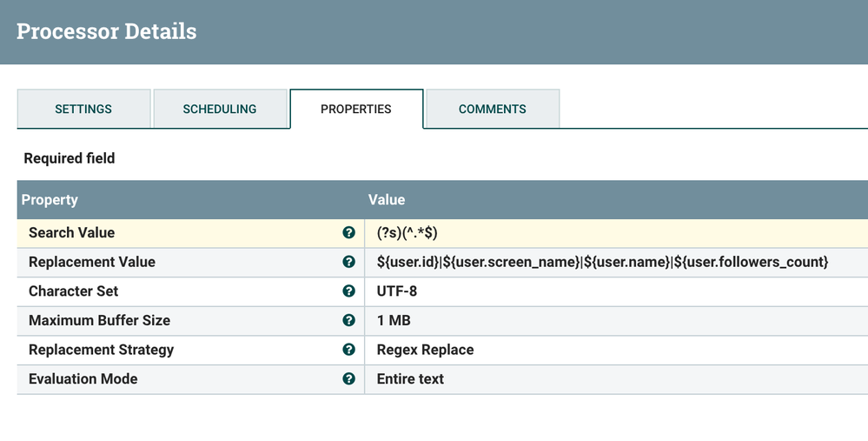Select the Properties tab
The image size is (868, 441).
356,109
